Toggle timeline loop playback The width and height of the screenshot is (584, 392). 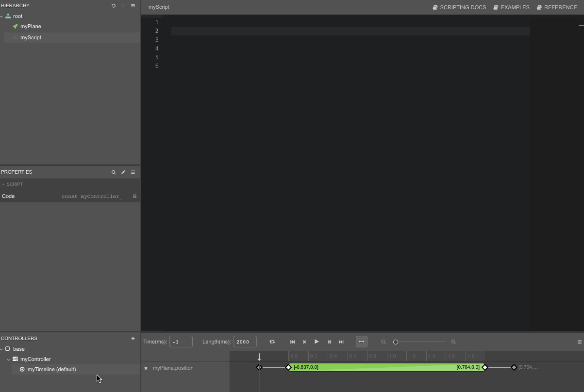pos(272,342)
